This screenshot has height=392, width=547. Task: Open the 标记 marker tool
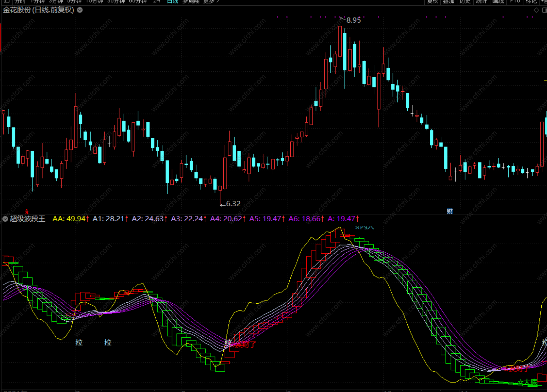click(x=531, y=2)
